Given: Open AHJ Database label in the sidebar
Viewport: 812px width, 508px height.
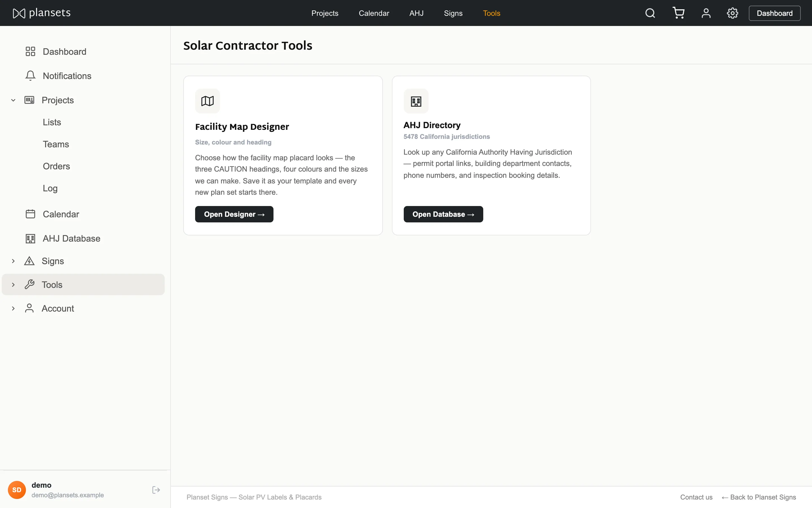Looking at the screenshot, I should [x=71, y=238].
